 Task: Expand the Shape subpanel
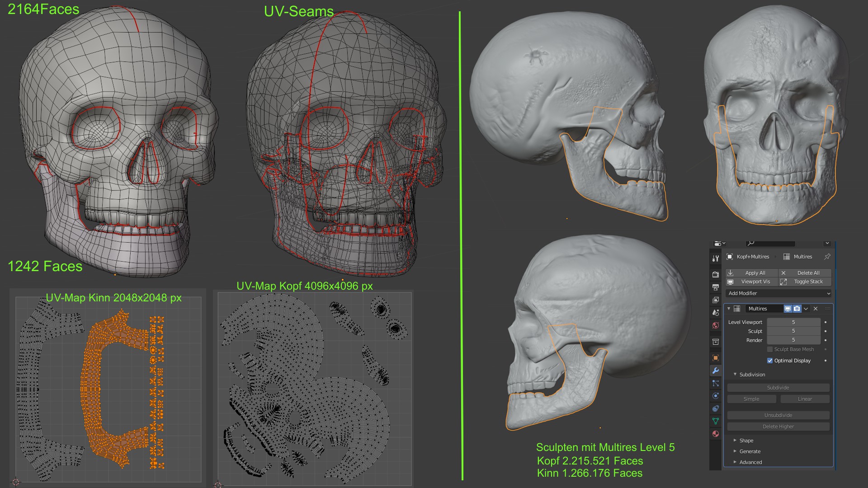tap(746, 441)
